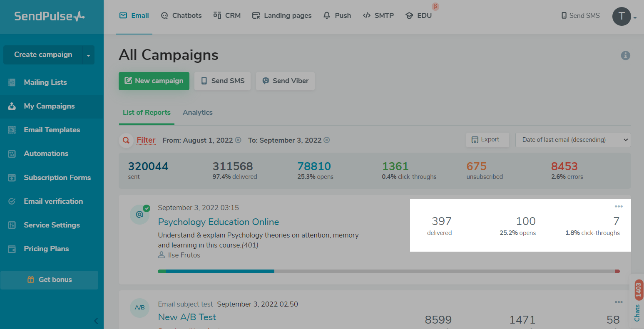Switch to the List of Reports tab
Screen dimensions: 644x329
pyautogui.click(x=147, y=113)
